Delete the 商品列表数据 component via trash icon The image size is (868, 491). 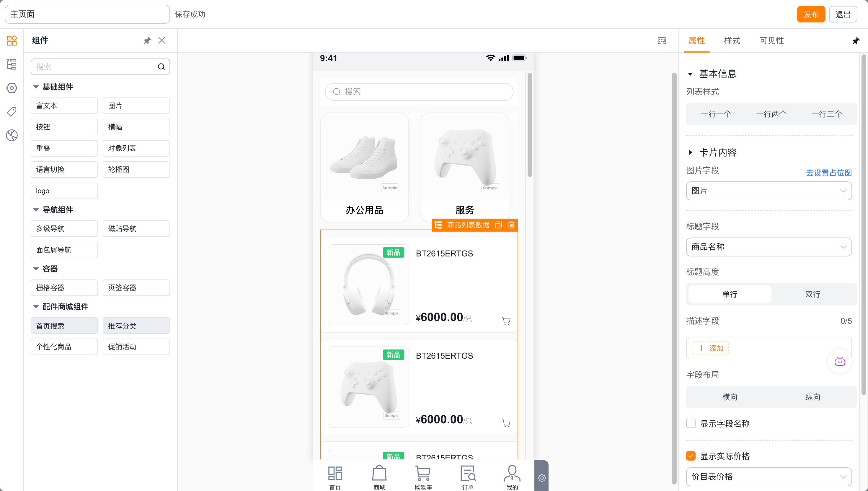(511, 225)
